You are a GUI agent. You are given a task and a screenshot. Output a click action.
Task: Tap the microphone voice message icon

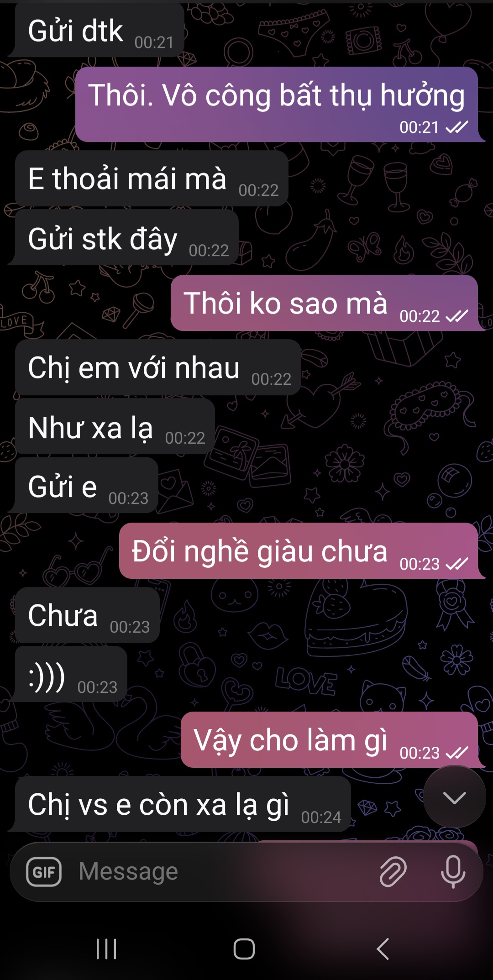pos(453,872)
